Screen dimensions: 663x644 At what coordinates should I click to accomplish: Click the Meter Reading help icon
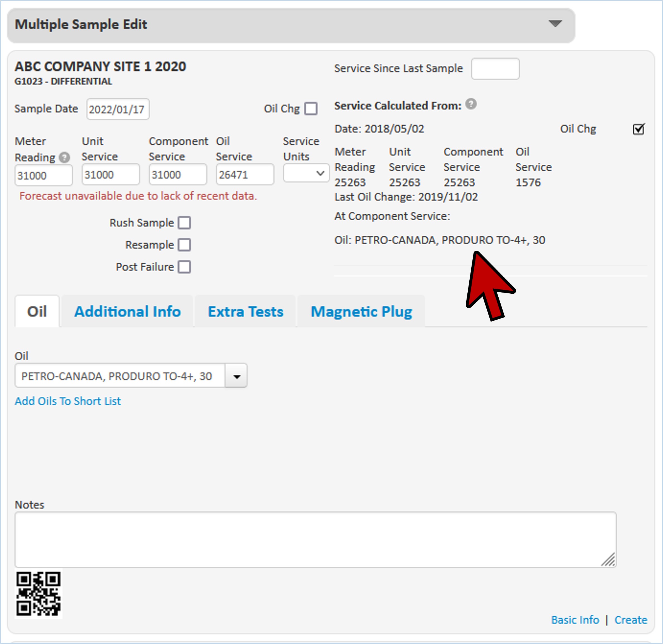(x=64, y=157)
